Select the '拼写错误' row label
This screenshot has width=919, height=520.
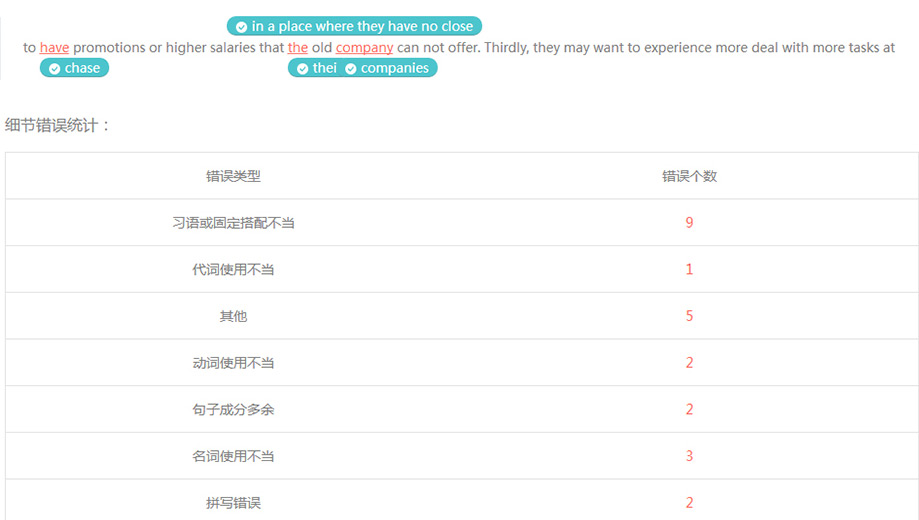click(233, 503)
